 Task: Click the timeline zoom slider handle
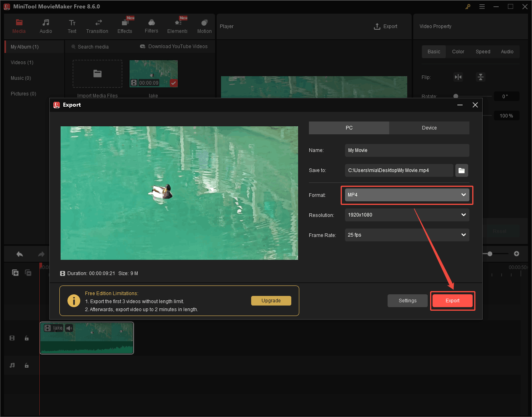(490, 254)
